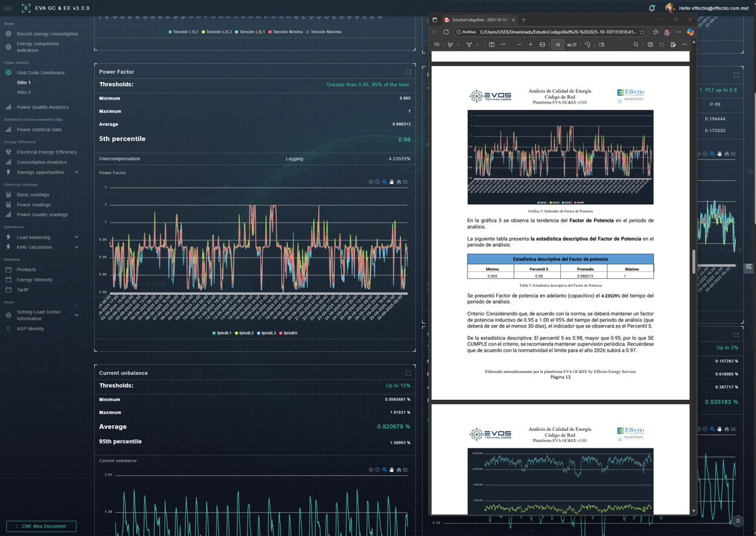The image size is (756, 536).
Task: Toggle fpIndL1 series in Power Factor legend
Action: [223, 332]
